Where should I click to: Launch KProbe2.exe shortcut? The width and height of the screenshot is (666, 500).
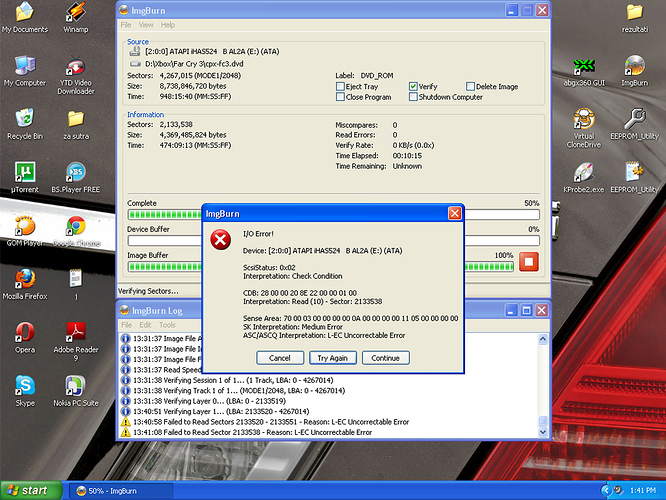pos(584,178)
